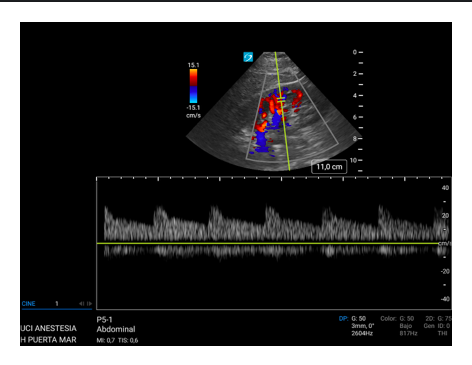Click the blue probe orientation marker icon

click(248, 57)
